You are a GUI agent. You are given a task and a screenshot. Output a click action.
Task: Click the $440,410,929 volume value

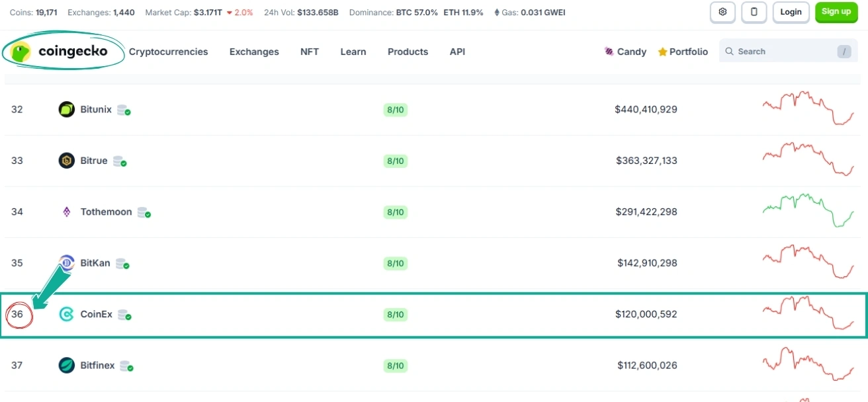(x=646, y=110)
